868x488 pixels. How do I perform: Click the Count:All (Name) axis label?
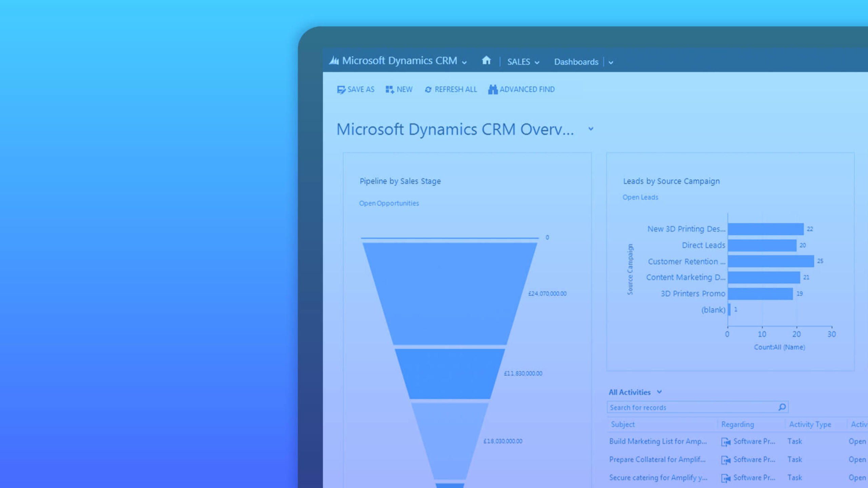point(779,347)
